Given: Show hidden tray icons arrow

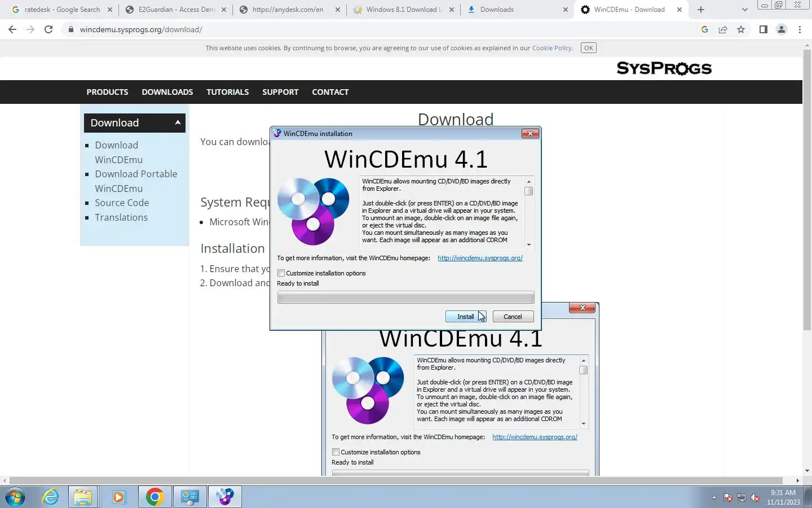Looking at the screenshot, I should point(714,498).
